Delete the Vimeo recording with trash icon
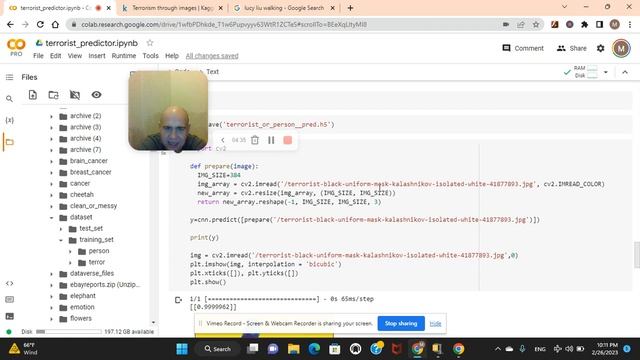 tap(255, 140)
